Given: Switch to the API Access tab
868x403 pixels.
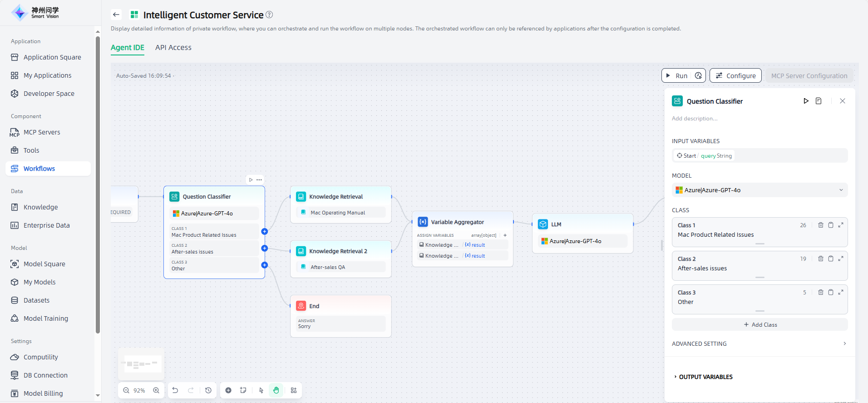Looking at the screenshot, I should click(173, 47).
